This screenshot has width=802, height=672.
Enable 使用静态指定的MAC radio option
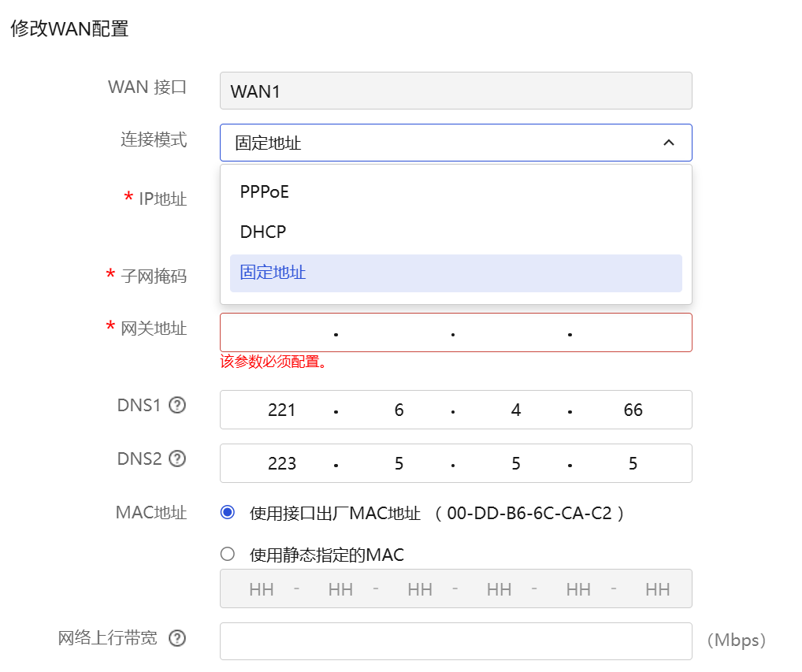pos(228,554)
